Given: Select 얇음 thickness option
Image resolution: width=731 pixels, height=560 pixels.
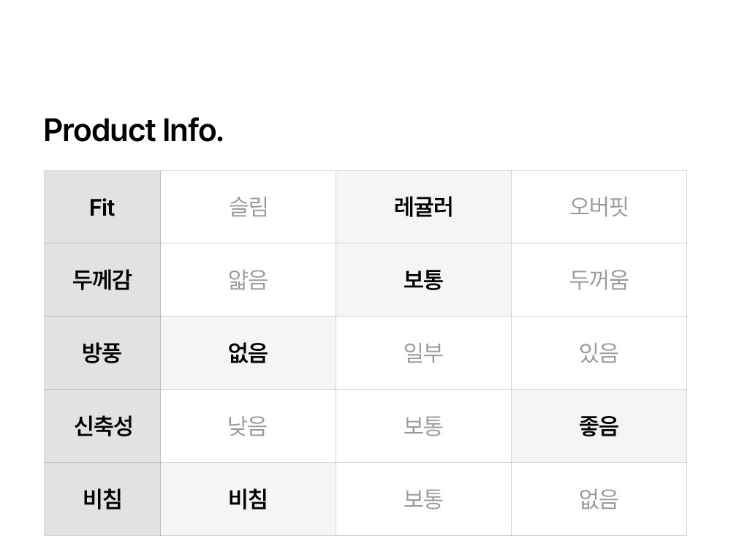Looking at the screenshot, I should pyautogui.click(x=249, y=280).
